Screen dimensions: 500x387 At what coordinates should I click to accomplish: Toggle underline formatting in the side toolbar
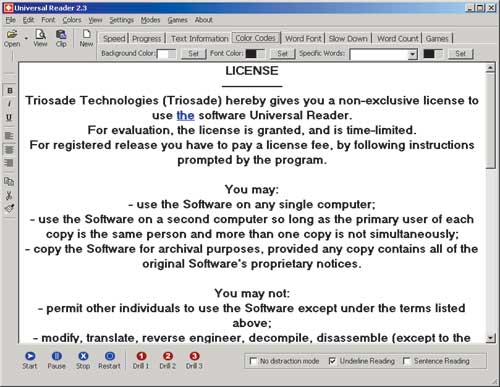point(10,117)
